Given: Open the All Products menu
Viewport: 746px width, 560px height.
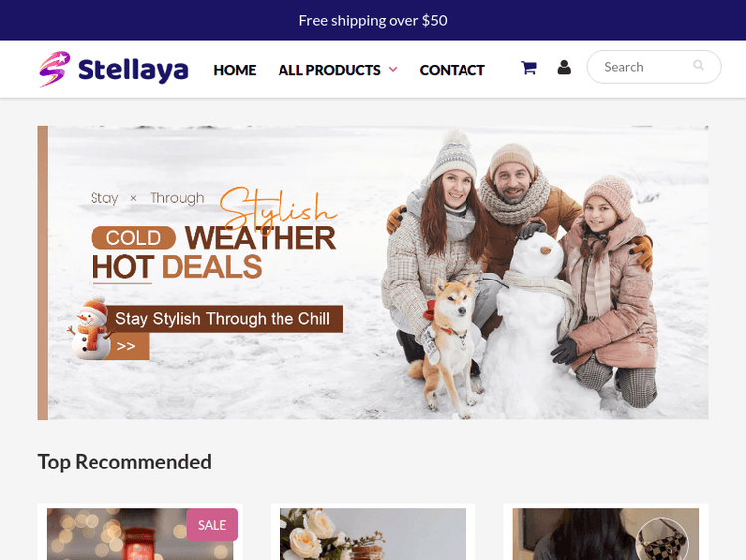Looking at the screenshot, I should pyautogui.click(x=329, y=70).
